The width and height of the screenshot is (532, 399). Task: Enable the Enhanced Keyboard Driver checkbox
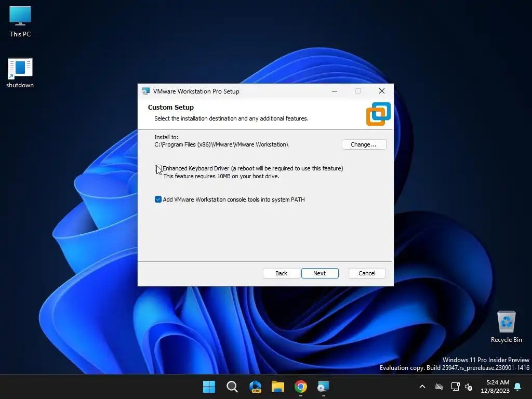coord(158,168)
